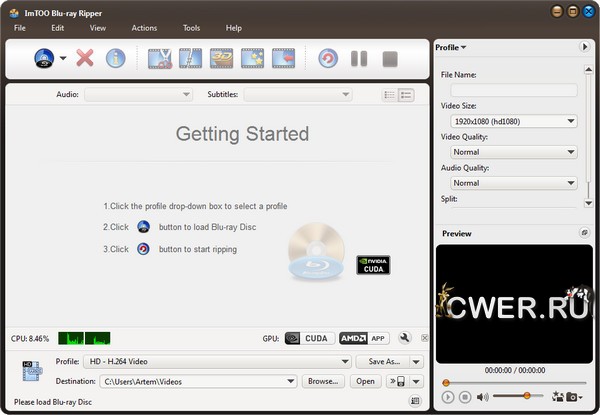This screenshot has width=600, height=415.
Task: Click the Browse... button
Action: (x=323, y=381)
